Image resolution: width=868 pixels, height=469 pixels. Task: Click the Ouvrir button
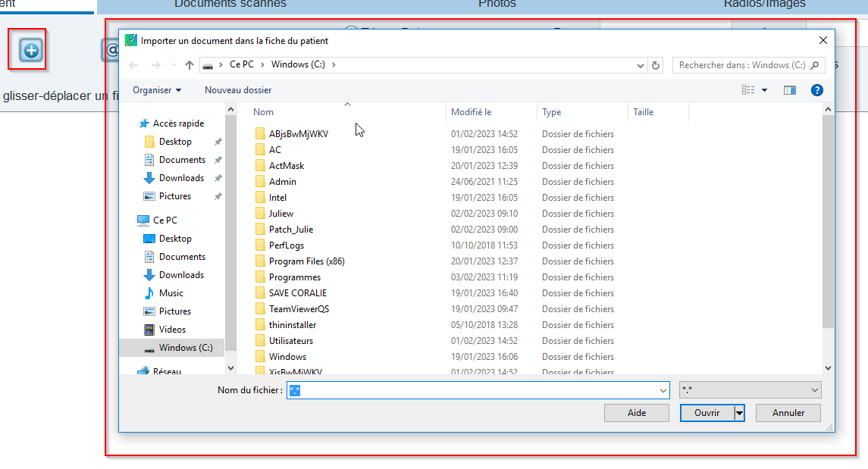click(x=707, y=413)
